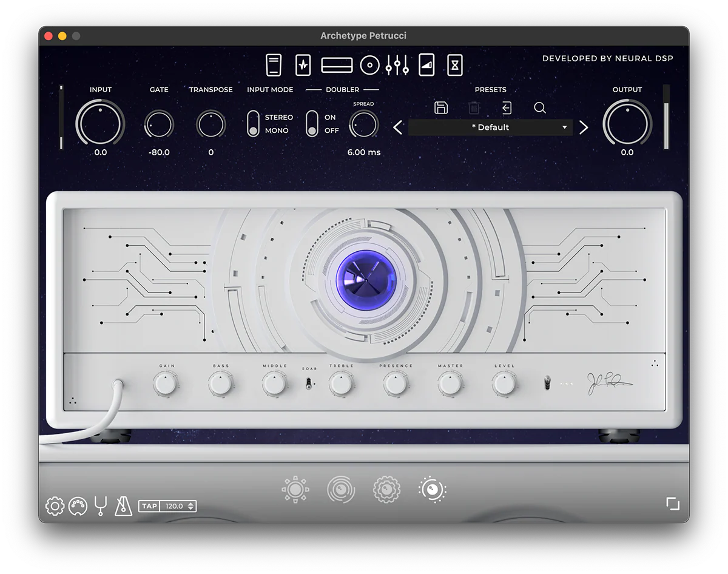Image resolution: width=728 pixels, height=574 pixels.
Task: Open the MIDI settings icon
Action: click(x=78, y=505)
